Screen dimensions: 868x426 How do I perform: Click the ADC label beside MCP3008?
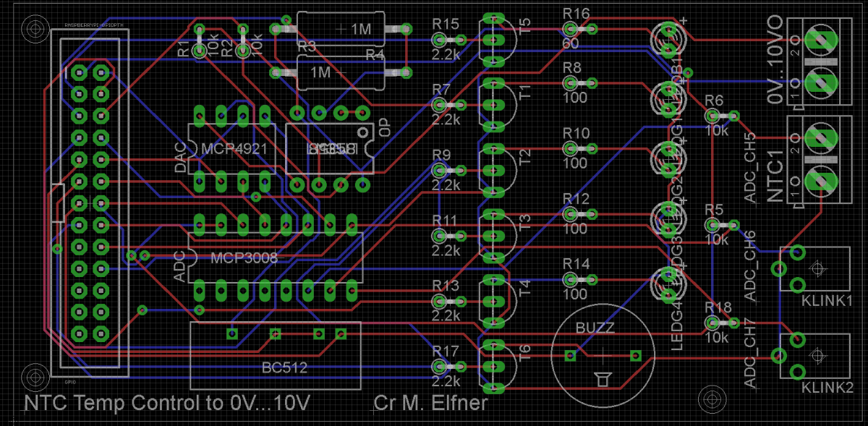pyautogui.click(x=182, y=266)
